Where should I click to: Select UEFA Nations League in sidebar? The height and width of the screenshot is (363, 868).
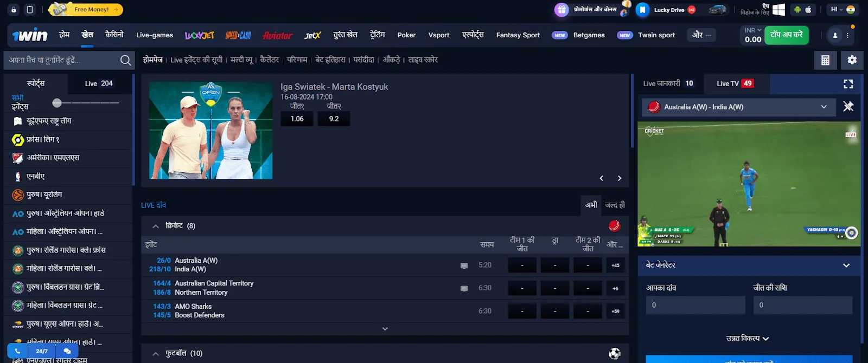(x=68, y=121)
